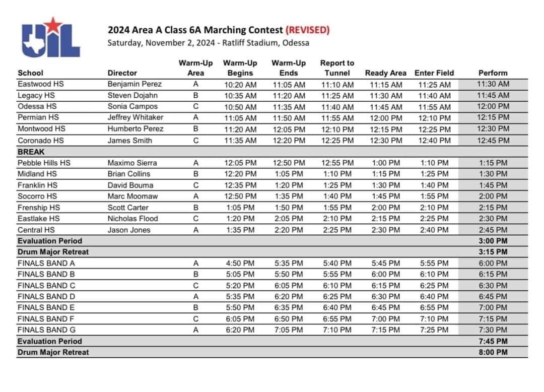Image resolution: width=544 pixels, height=392 pixels.
Task: Select the red REVISED label in title
Action: click(307, 30)
